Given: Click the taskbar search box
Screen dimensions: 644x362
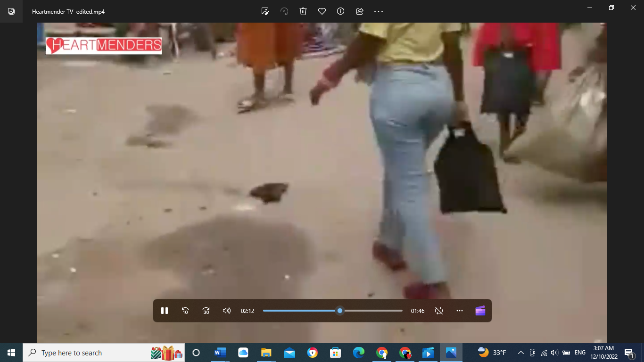Looking at the screenshot, I should coord(104,353).
